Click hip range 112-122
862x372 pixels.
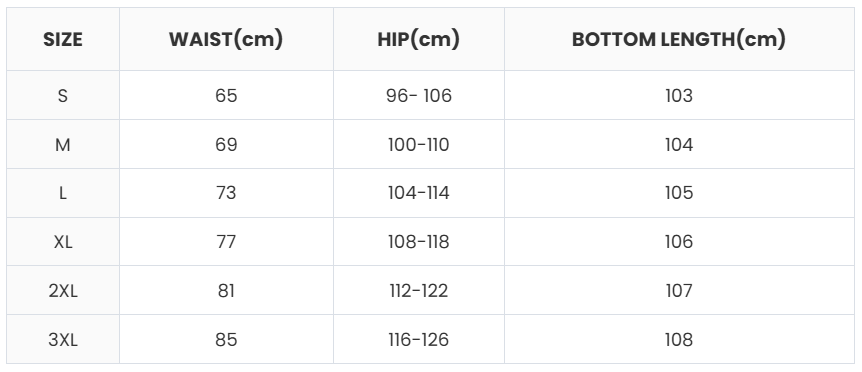418,290
